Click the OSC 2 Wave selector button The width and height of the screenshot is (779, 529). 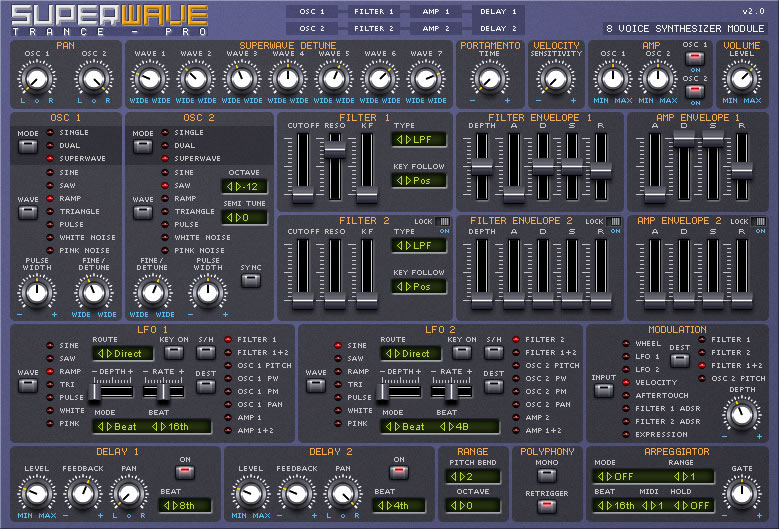pyautogui.click(x=143, y=213)
